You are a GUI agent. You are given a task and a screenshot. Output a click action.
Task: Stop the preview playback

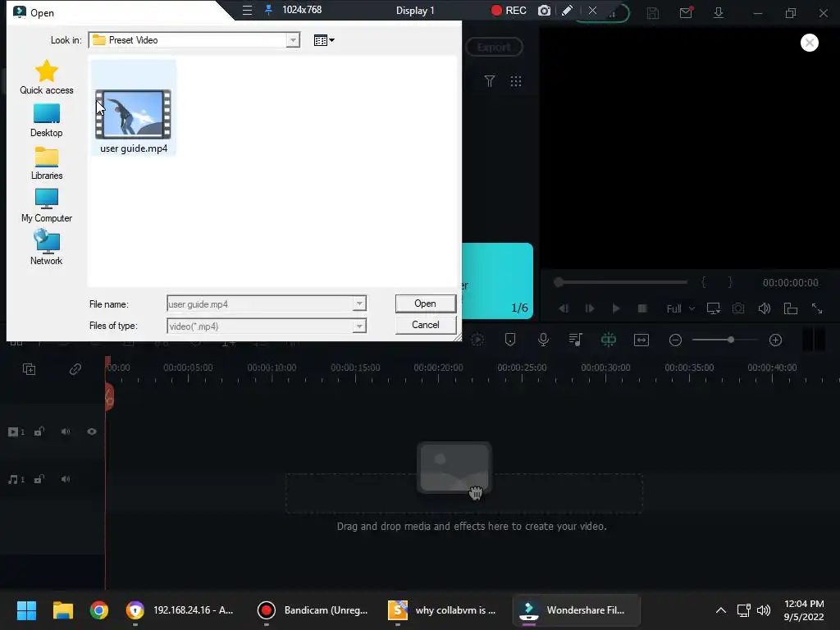click(x=642, y=308)
